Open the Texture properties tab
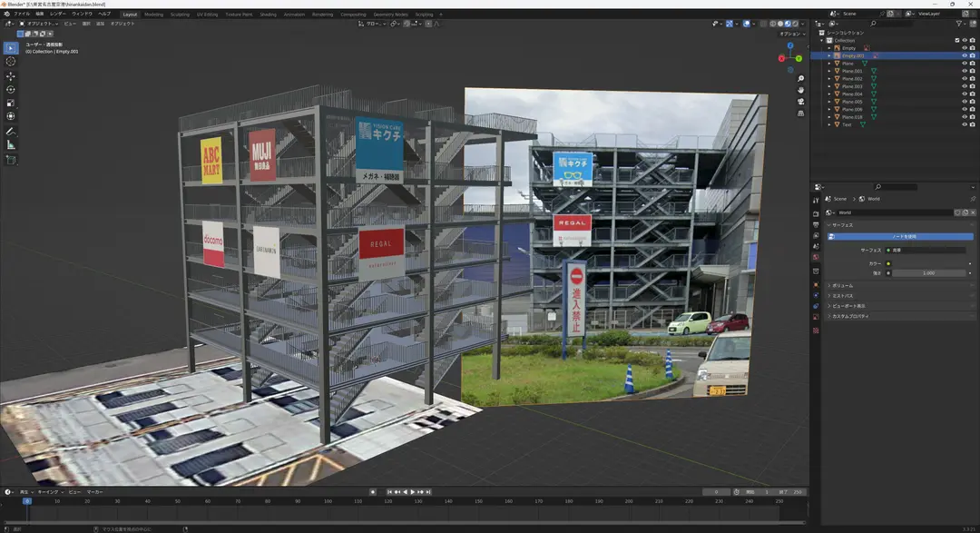The width and height of the screenshot is (980, 533). tap(816, 331)
